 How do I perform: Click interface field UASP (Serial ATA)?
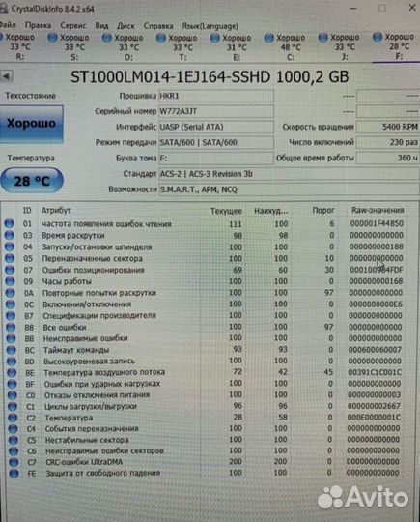(x=216, y=127)
